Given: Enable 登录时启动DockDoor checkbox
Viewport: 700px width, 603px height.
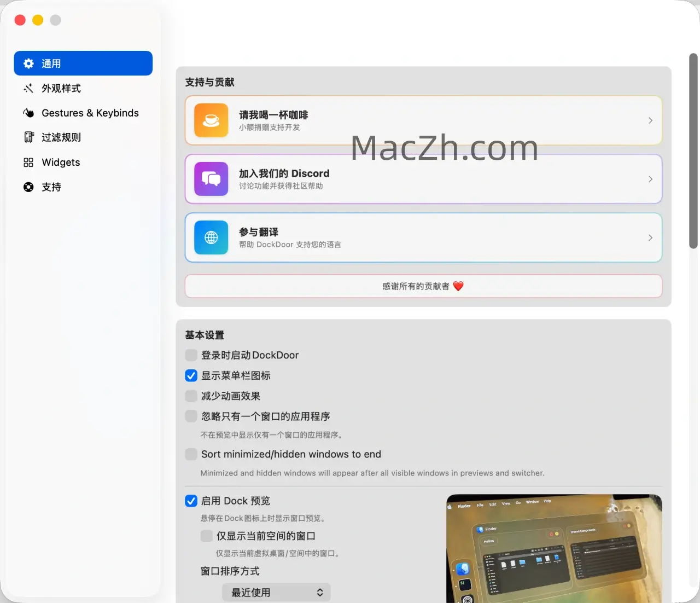Looking at the screenshot, I should coord(191,355).
